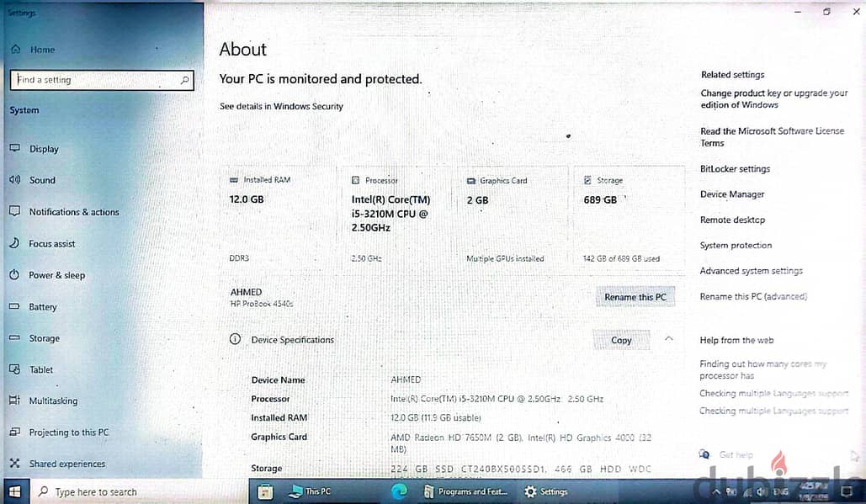Click the Projecting to this PC icon
Image resolution: width=866 pixels, height=504 pixels.
click(15, 432)
